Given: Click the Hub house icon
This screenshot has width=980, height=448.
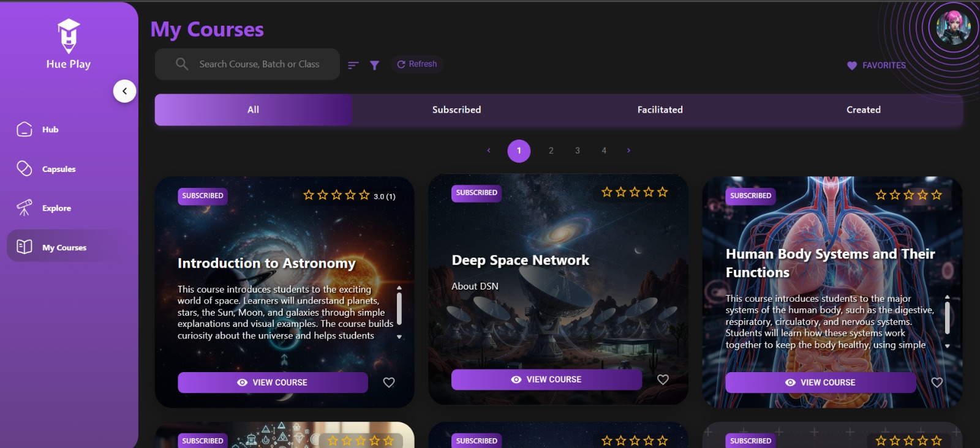Looking at the screenshot, I should click(24, 129).
